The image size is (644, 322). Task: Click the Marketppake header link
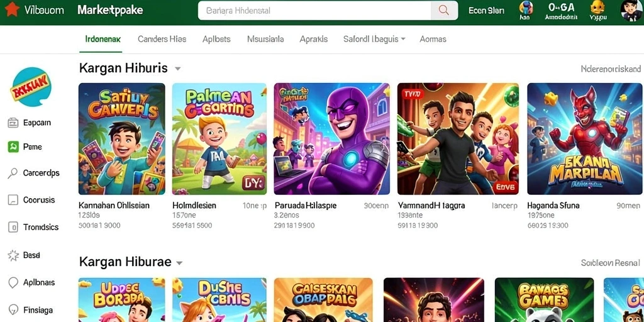coord(110,10)
